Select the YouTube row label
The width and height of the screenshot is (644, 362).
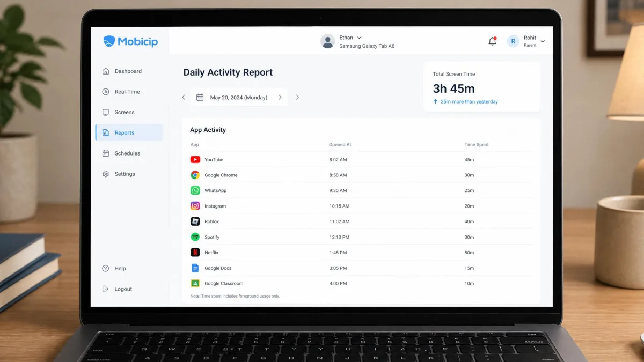click(x=214, y=160)
